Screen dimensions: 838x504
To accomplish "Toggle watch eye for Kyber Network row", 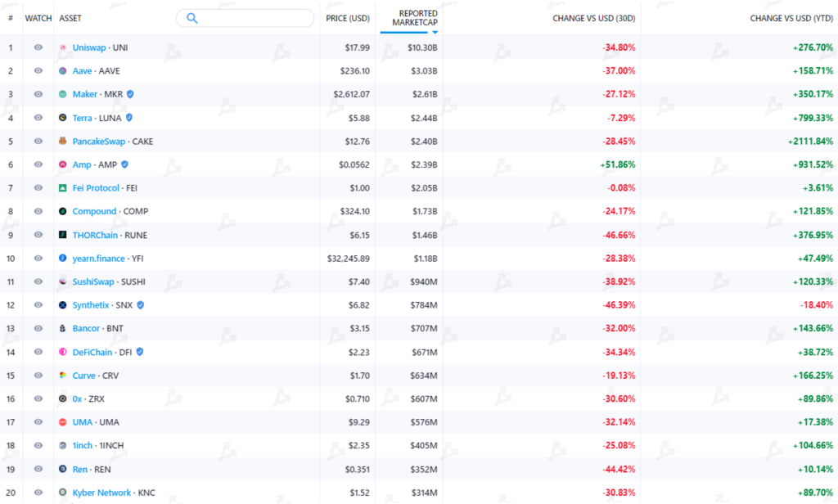I will (38, 493).
